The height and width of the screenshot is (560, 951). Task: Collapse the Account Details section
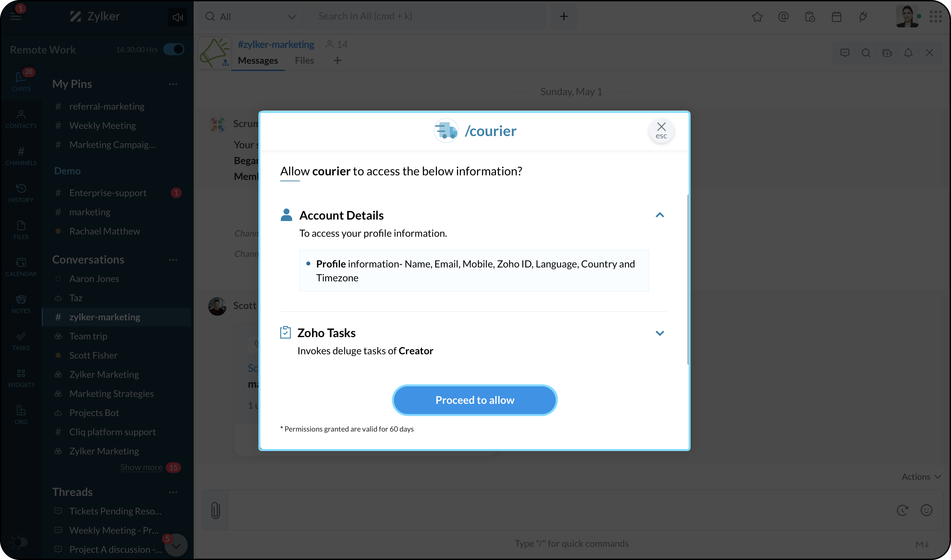click(x=660, y=215)
